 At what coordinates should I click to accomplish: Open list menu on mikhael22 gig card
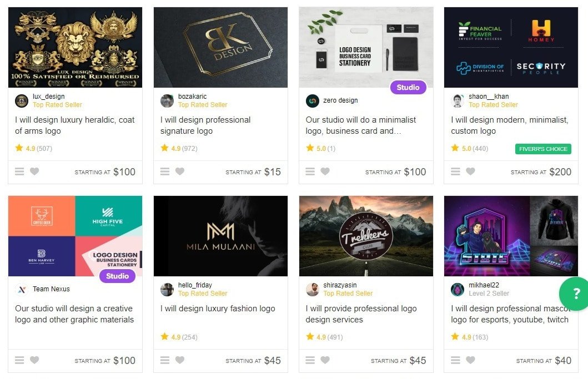(x=455, y=360)
